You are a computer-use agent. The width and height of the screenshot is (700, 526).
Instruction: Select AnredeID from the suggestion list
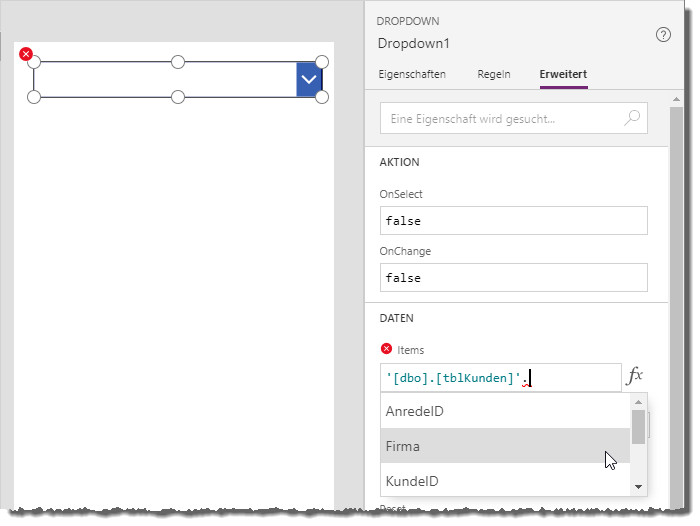tap(505, 411)
